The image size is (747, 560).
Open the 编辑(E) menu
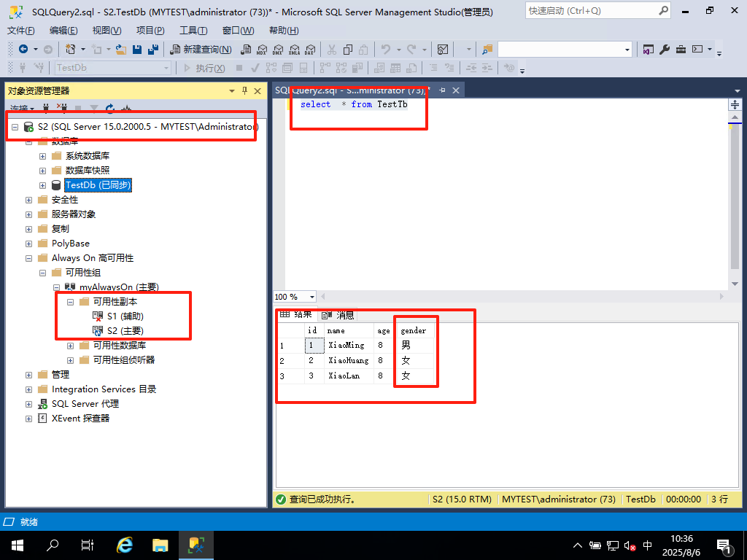pos(64,31)
